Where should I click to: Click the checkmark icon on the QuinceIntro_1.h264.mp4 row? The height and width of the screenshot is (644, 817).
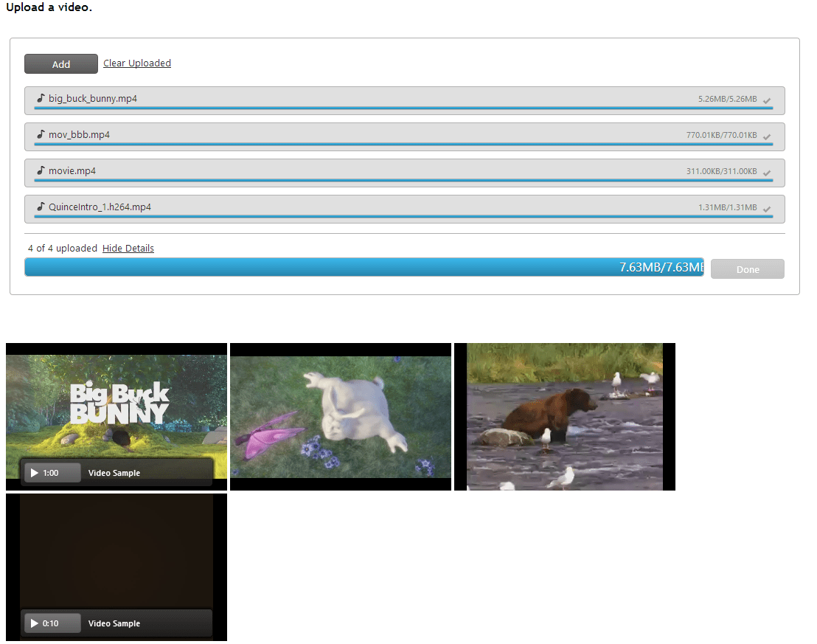click(x=767, y=209)
